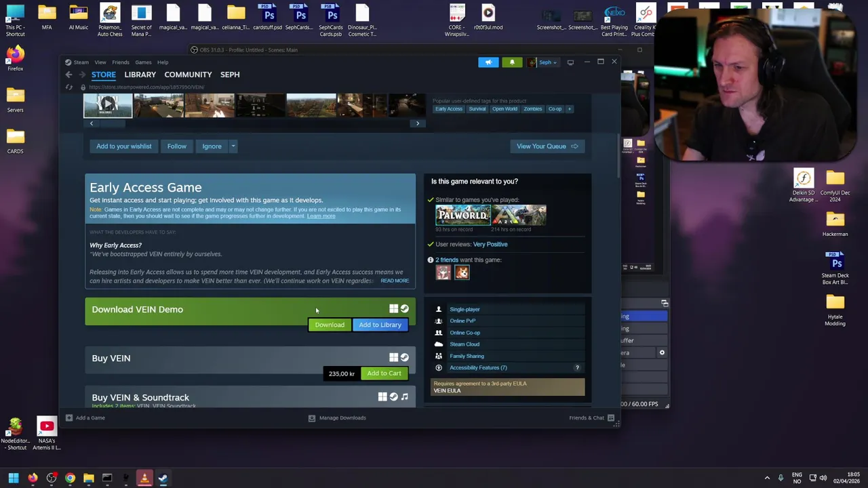868x488 pixels.
Task: Click the Ignore button
Action: 212,146
